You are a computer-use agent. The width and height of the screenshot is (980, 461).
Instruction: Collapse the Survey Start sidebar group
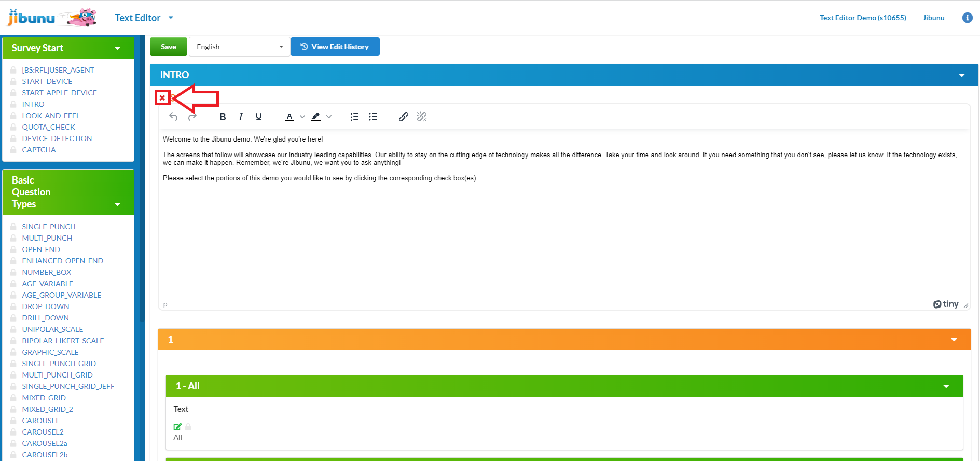117,48
